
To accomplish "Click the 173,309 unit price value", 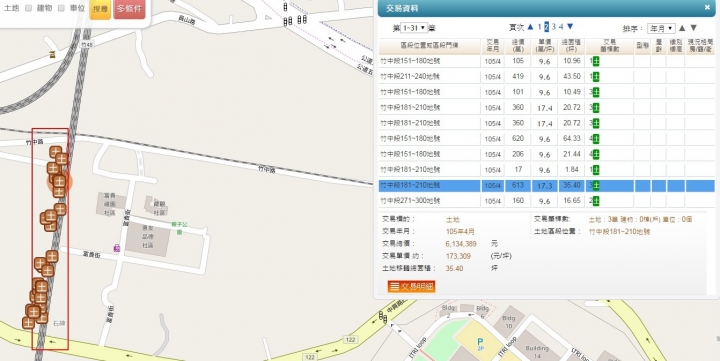I will [458, 256].
